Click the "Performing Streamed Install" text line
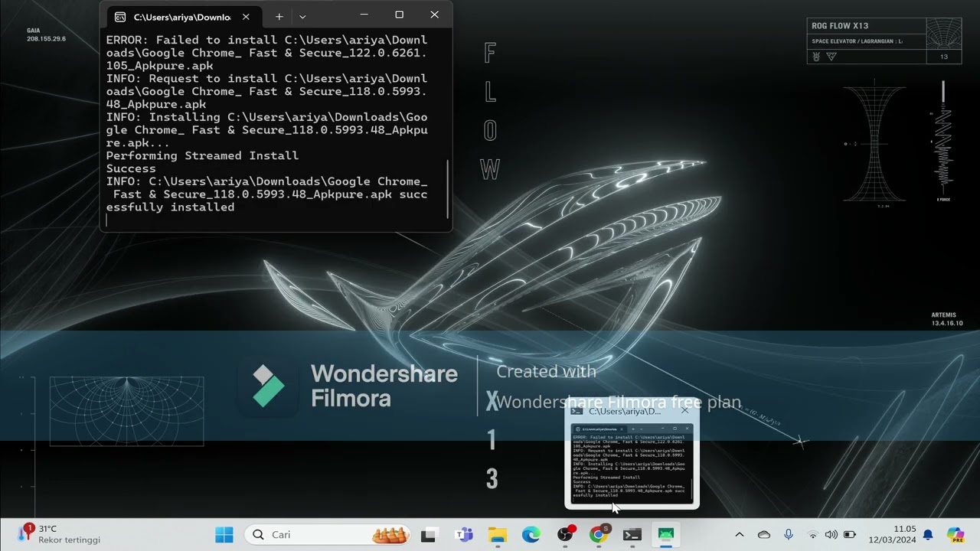Viewport: 980px width, 551px height. tap(202, 155)
